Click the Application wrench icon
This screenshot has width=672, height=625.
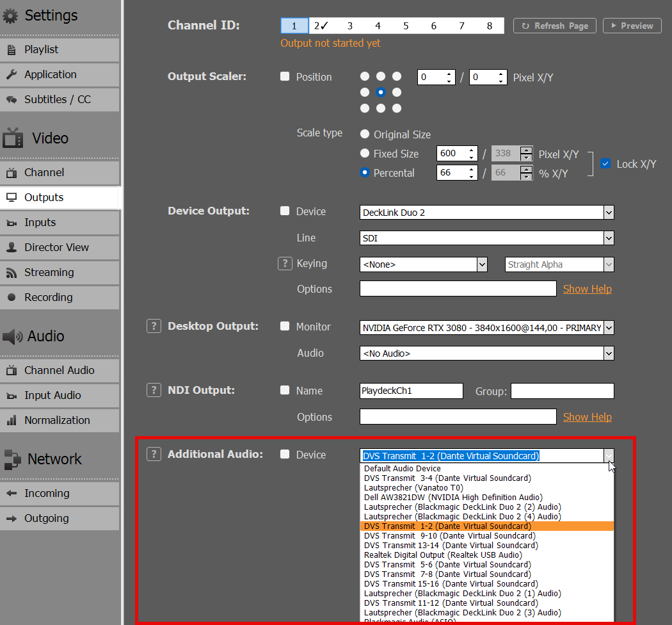pyautogui.click(x=12, y=75)
